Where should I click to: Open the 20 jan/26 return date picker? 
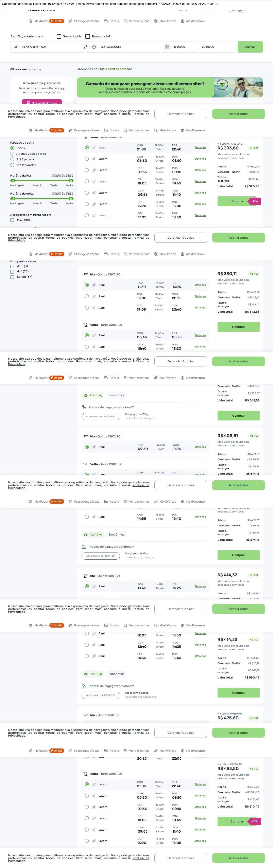218,47
